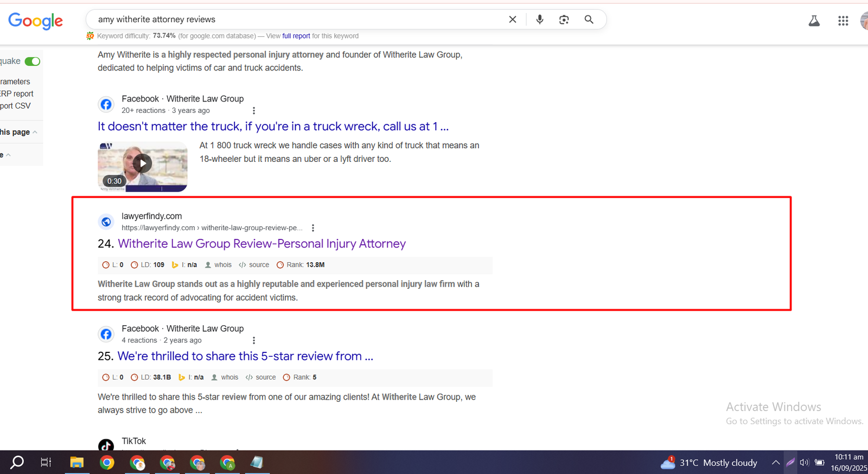Open the Google apps grid
Image resolution: width=868 pixels, height=474 pixels.
click(843, 21)
